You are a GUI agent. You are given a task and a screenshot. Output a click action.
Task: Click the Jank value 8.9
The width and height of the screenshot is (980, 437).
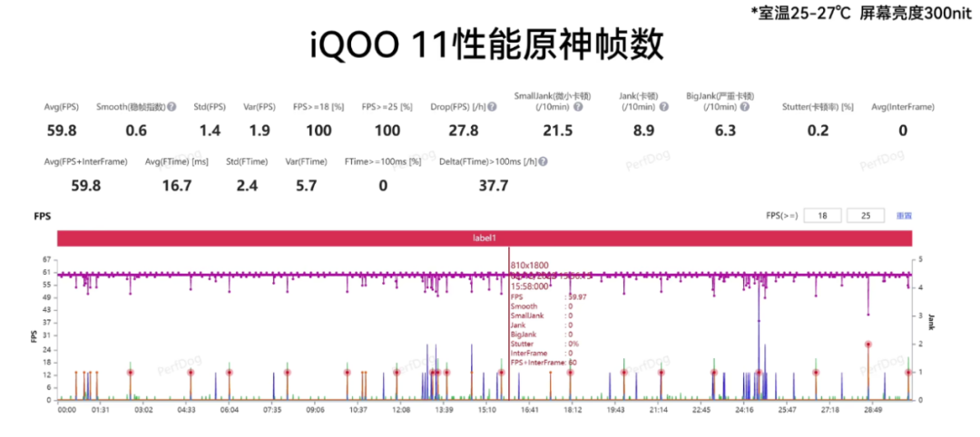pos(645,131)
